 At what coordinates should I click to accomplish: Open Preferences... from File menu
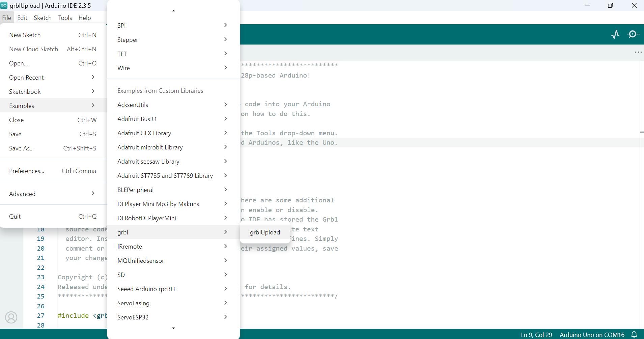pos(53,171)
